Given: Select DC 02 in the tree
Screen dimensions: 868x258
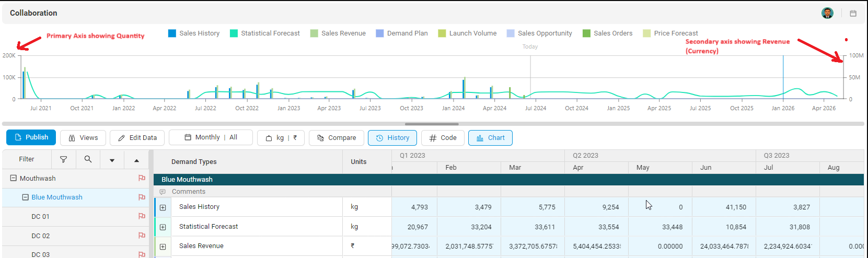Looking at the screenshot, I should click(40, 236).
